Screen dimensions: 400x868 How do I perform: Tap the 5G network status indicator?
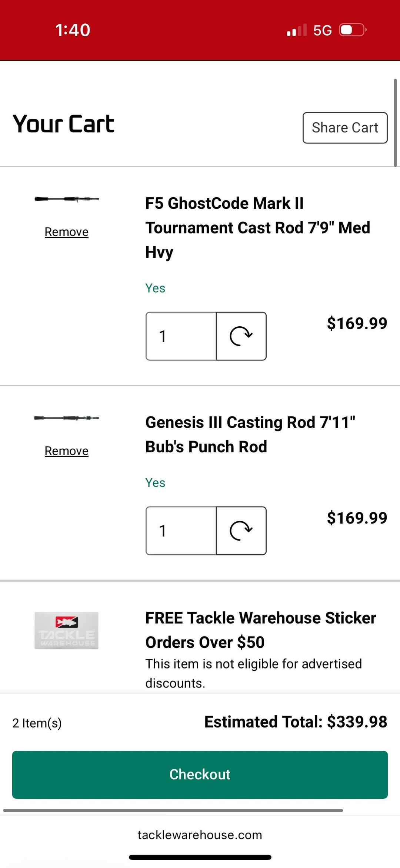click(x=322, y=30)
